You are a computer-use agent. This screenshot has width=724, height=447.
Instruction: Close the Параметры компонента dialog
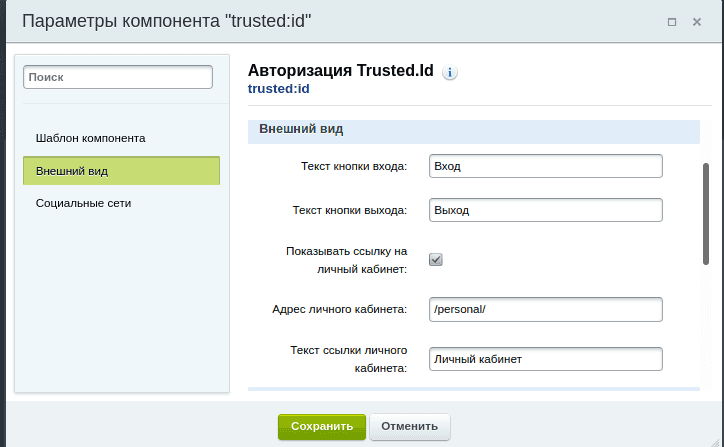pos(697,22)
